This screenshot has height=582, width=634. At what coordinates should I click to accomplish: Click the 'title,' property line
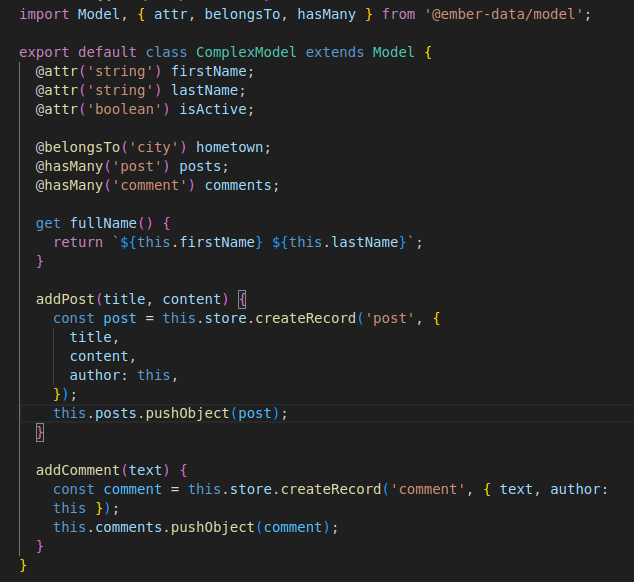tap(95, 337)
